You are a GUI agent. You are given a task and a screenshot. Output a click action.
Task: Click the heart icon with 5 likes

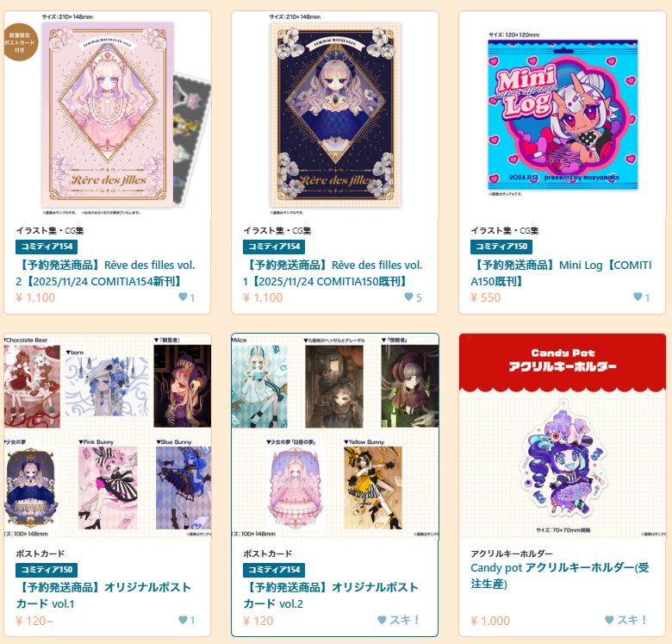408,297
